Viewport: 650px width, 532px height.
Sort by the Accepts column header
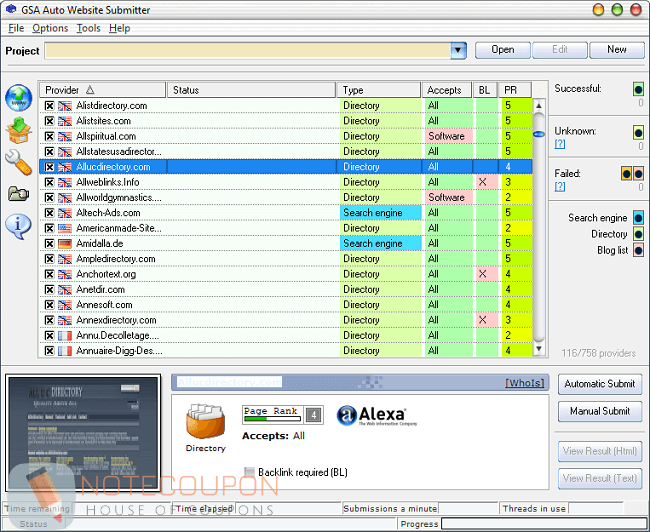click(447, 90)
